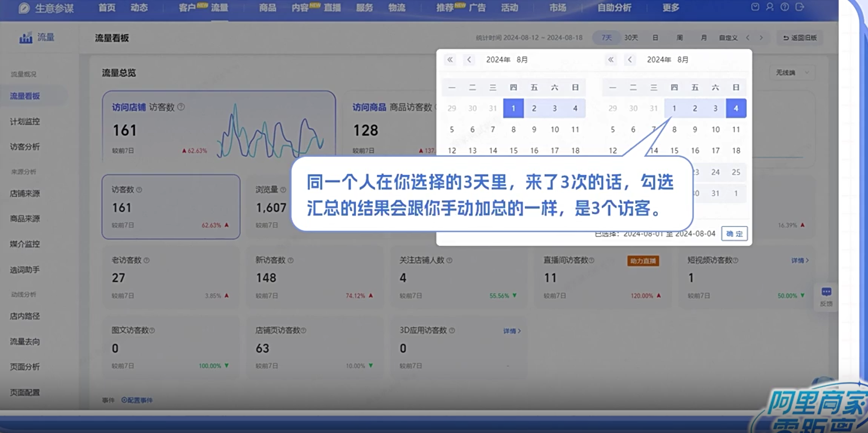Open the 更多 nav menu
Screen dimensions: 868x433
[670, 8]
